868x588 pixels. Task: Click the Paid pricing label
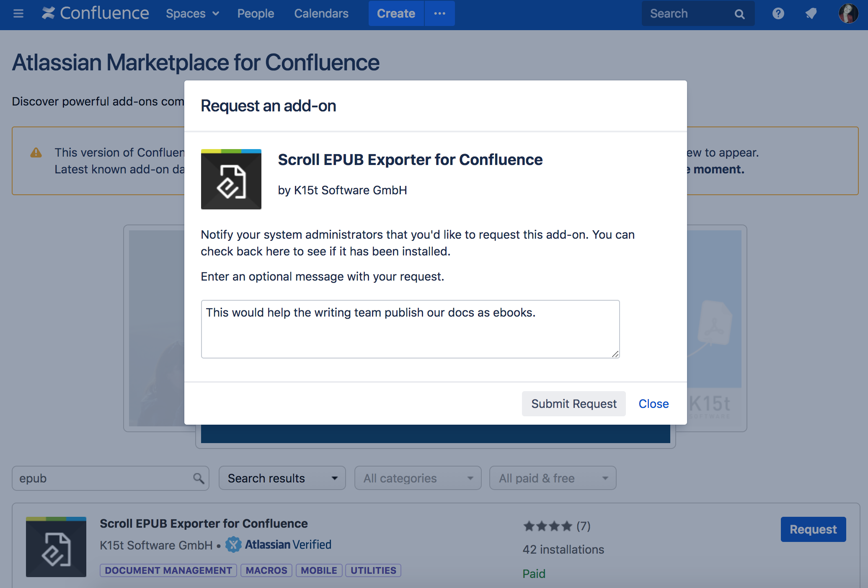(x=534, y=574)
